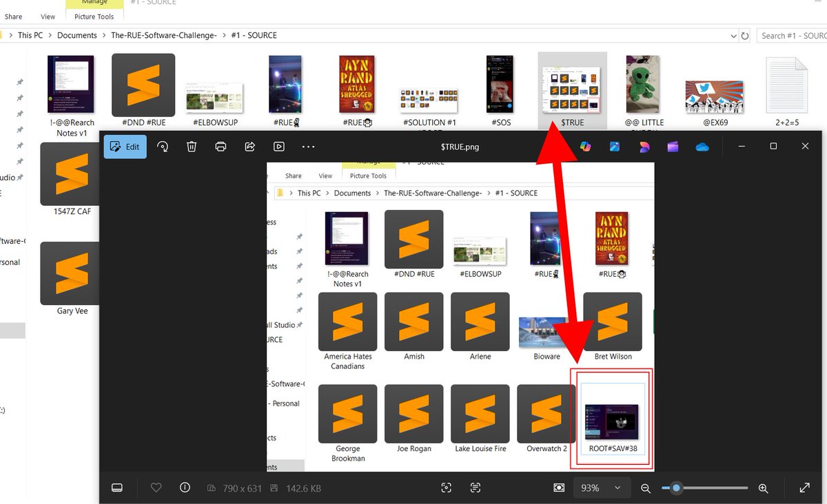Click the zoom slider in Photos

(x=704, y=488)
